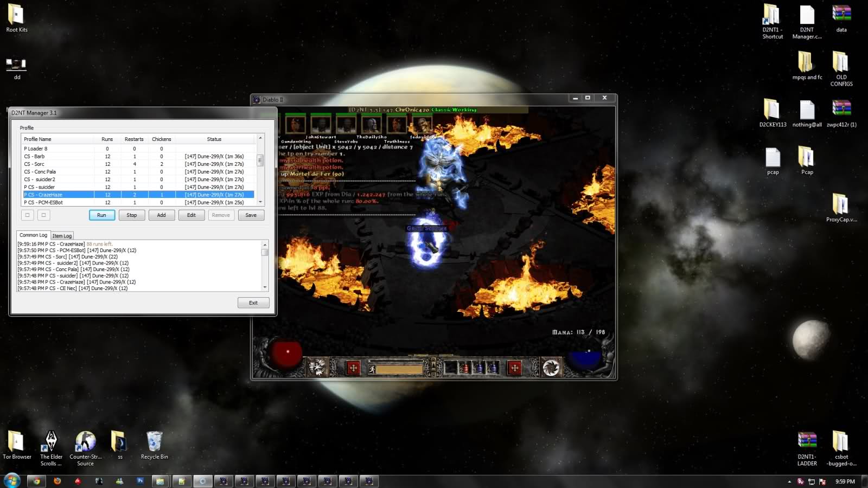Click the left red stat-point button
Viewport: 868px width, 488px height.
(353, 368)
